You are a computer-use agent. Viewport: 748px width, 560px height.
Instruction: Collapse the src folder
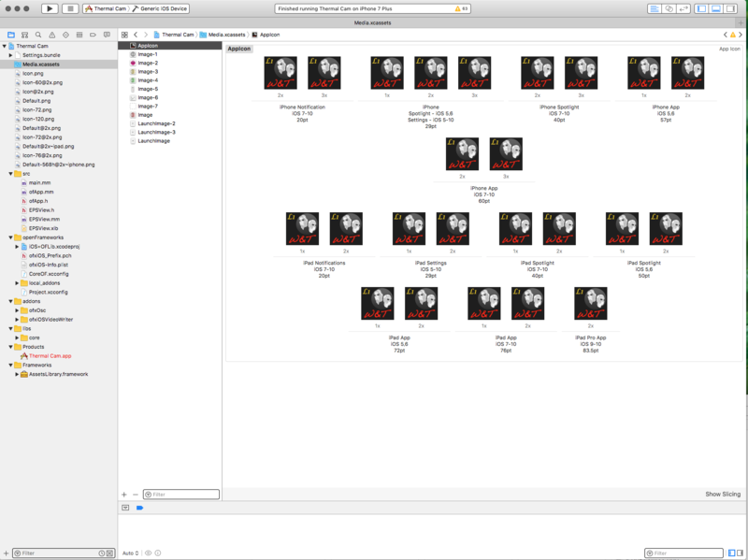click(x=10, y=174)
